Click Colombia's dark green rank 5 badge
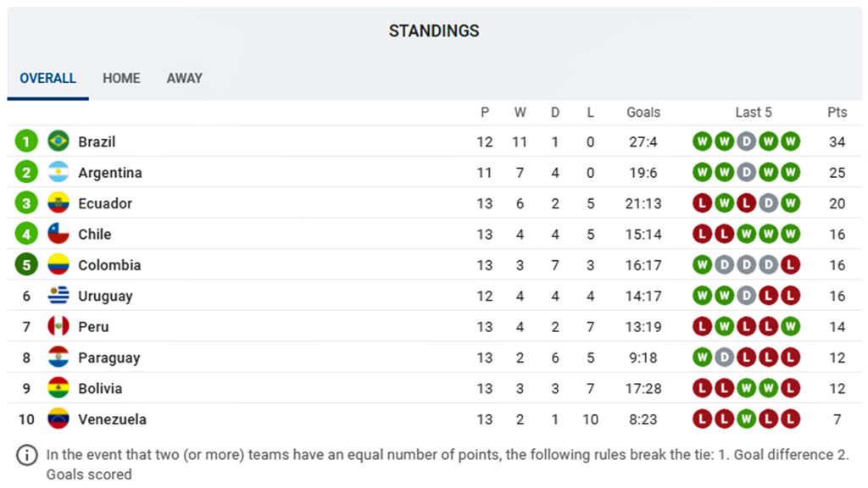The width and height of the screenshot is (868, 488). 26,265
